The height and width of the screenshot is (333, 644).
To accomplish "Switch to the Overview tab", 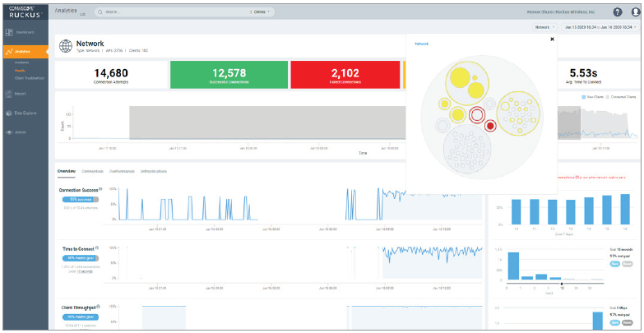I will [66, 171].
